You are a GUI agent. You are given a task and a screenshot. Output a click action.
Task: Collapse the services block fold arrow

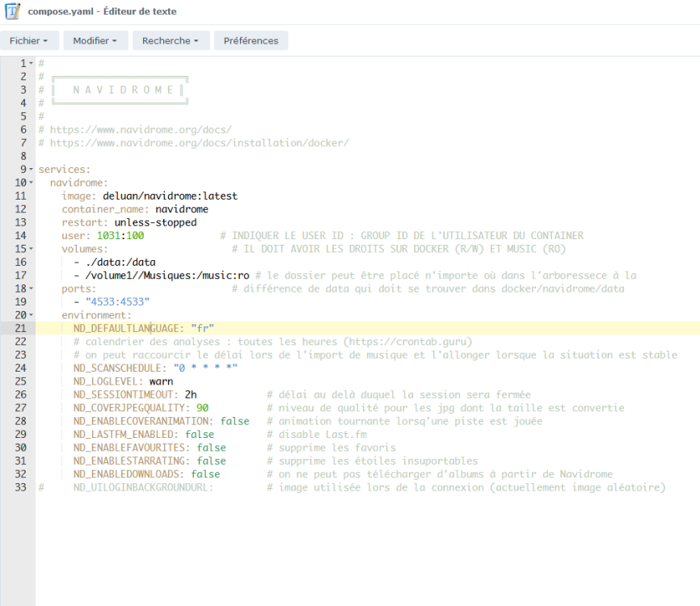click(x=31, y=170)
